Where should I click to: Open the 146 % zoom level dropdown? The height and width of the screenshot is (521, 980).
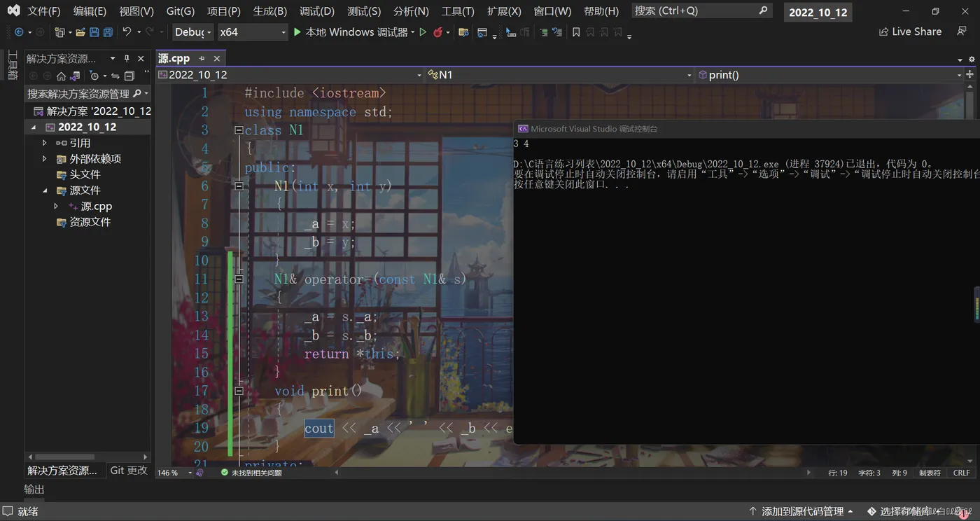pos(174,473)
